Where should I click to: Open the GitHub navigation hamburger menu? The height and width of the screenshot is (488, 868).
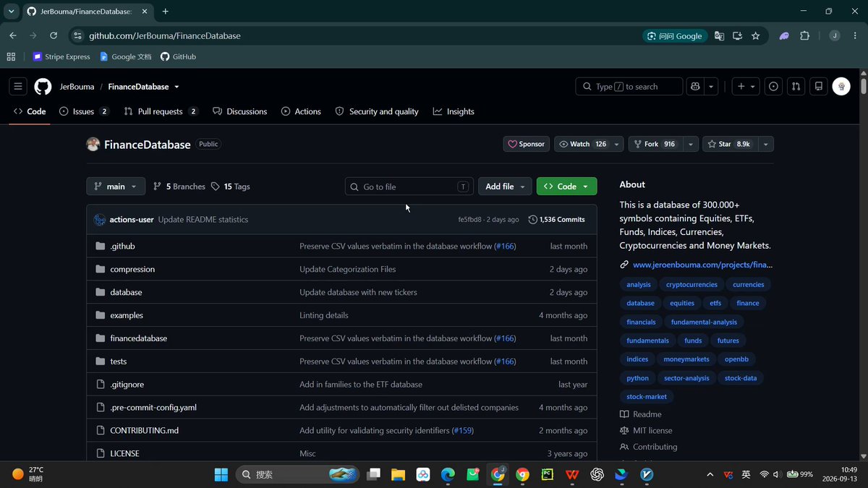18,87
